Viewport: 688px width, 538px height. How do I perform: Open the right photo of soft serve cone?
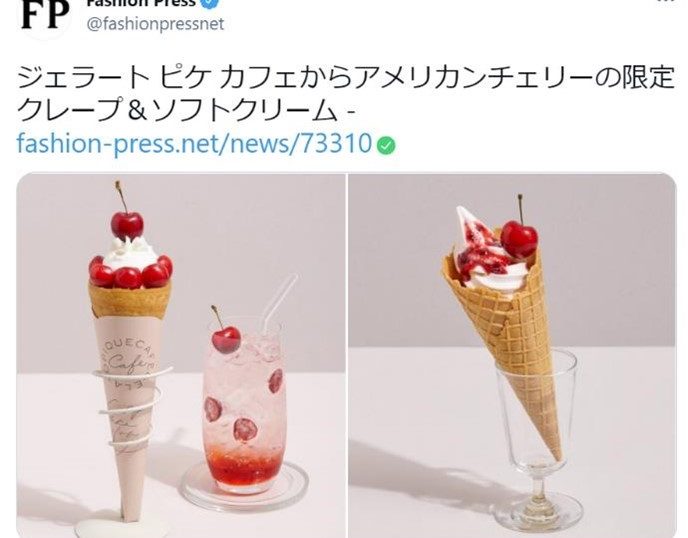512,355
